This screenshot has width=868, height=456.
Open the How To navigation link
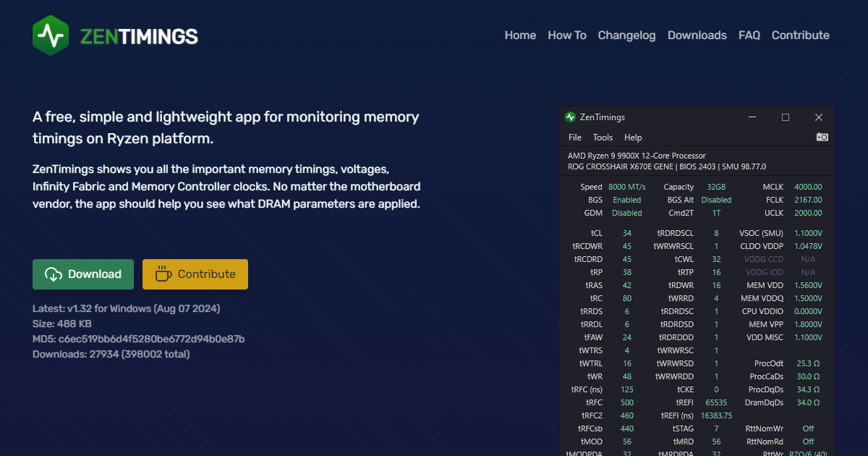[567, 35]
